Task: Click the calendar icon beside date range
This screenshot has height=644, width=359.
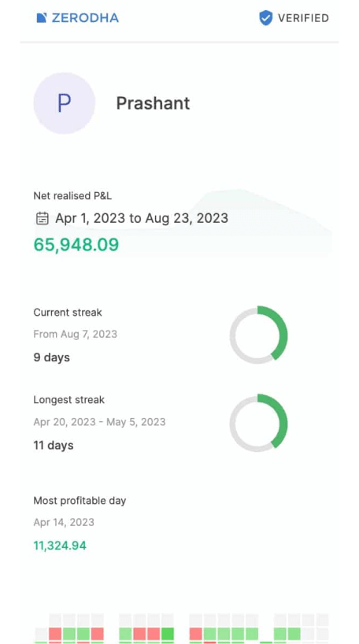Action: pos(42,218)
